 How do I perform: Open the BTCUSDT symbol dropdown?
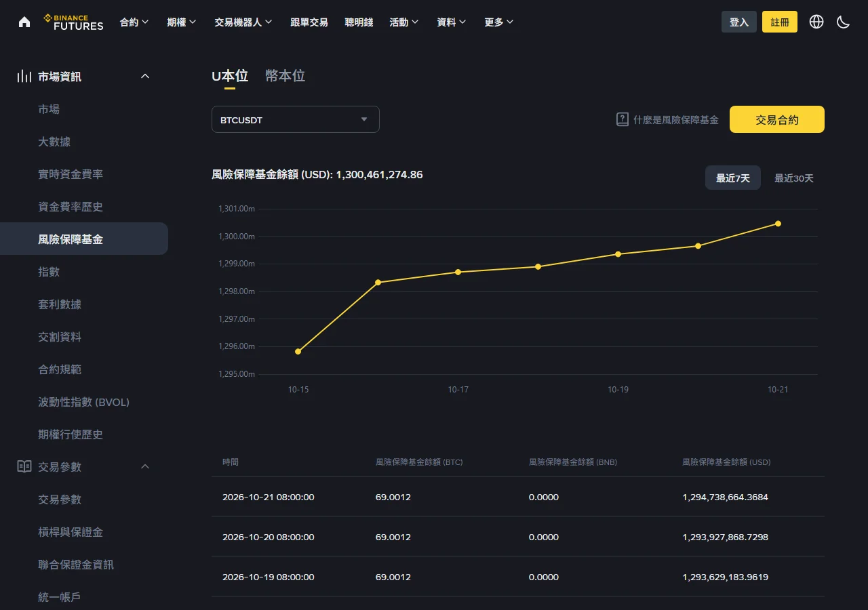point(296,119)
